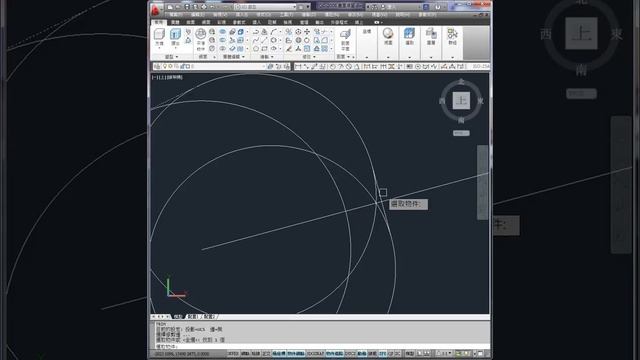Toggle Object Snap Tracking (物件追蹤) in status bar

tap(334, 353)
